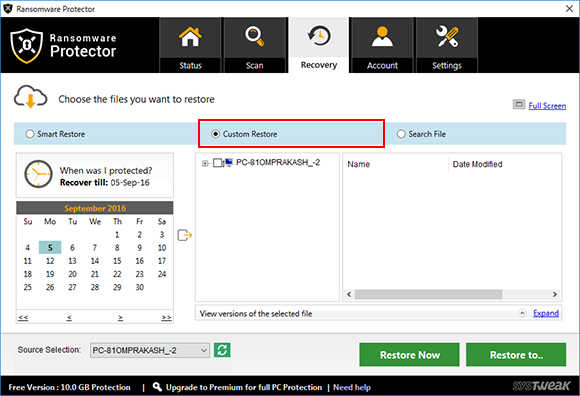Click the horizontal scrollbar thumb in file list

[428, 294]
